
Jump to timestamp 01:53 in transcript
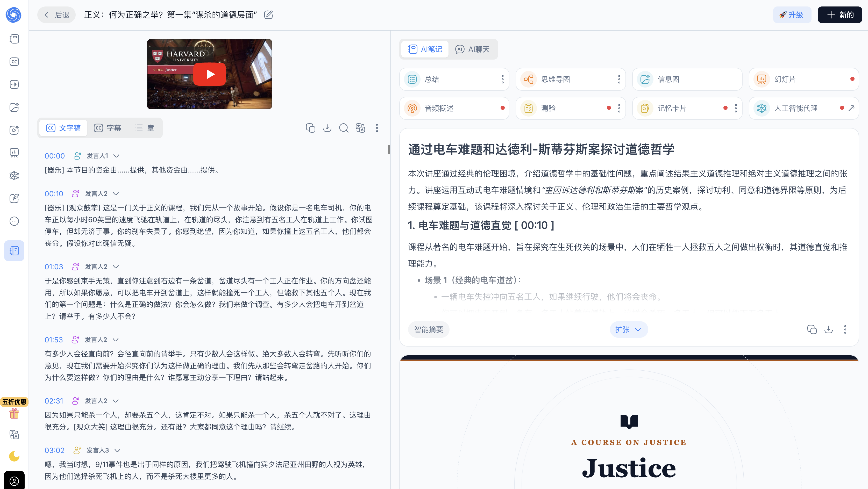[x=54, y=340]
